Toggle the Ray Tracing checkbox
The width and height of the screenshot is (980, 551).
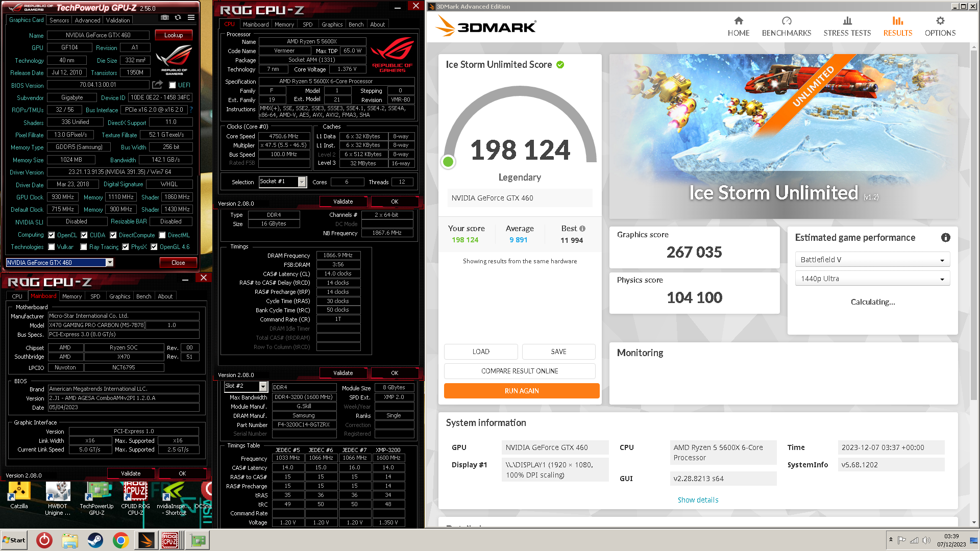84,247
